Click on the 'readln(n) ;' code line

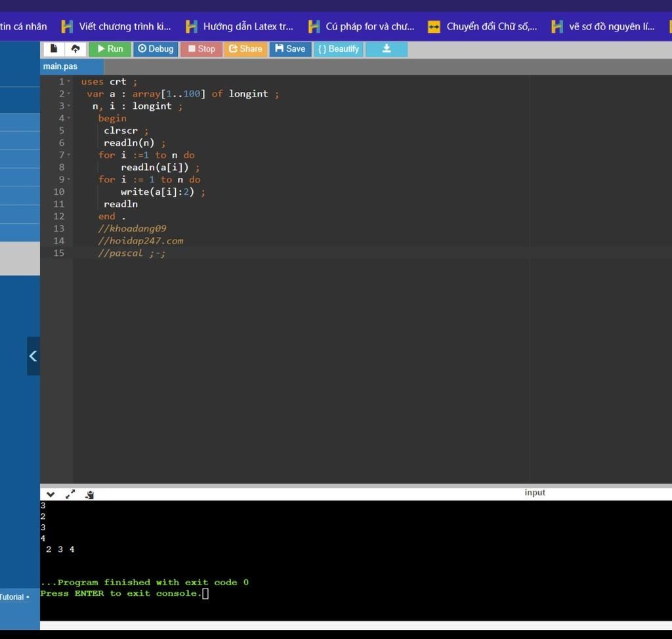click(135, 143)
